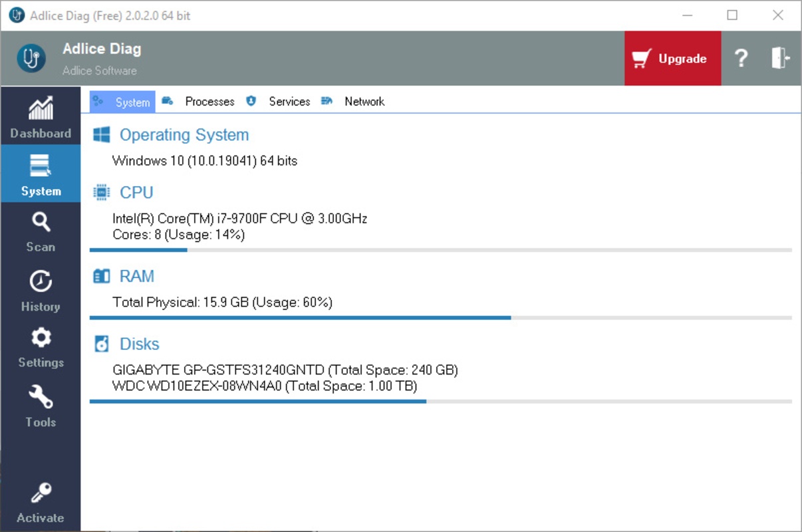The width and height of the screenshot is (802, 532).
Task: Click the RAM usage progress bar
Action: click(440, 318)
